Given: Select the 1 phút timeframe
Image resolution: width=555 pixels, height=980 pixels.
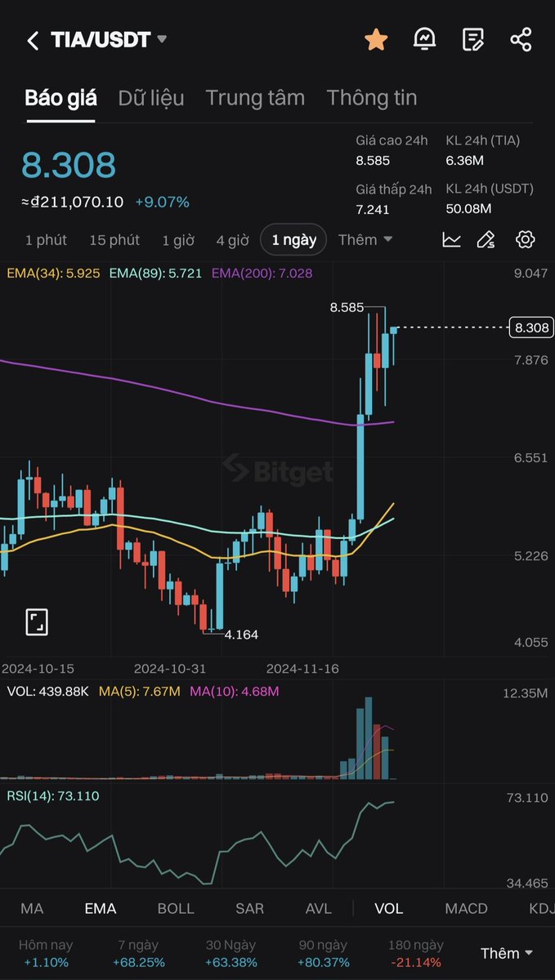Looking at the screenshot, I should 46,240.
